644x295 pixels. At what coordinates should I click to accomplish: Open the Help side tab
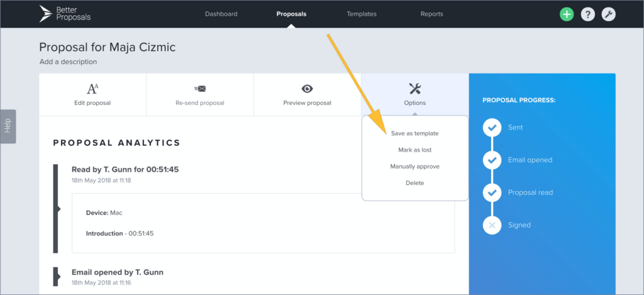[x=8, y=126]
